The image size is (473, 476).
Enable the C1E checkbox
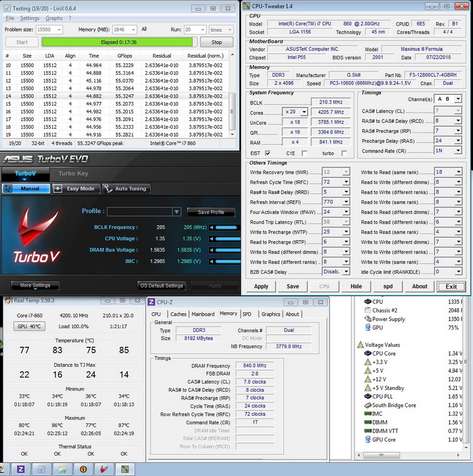coord(304,153)
